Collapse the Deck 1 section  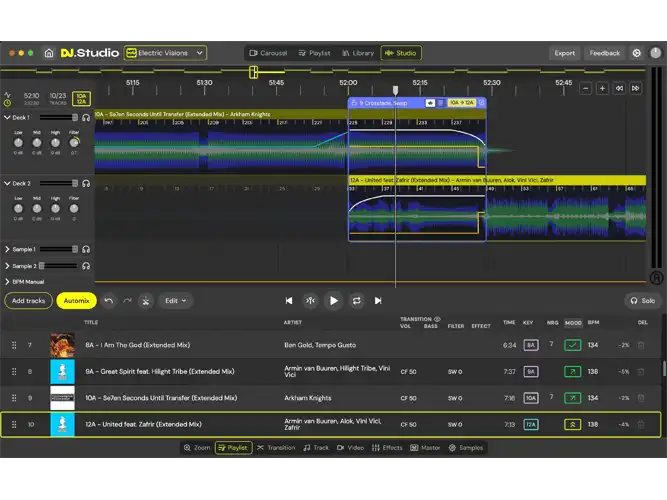click(7, 117)
